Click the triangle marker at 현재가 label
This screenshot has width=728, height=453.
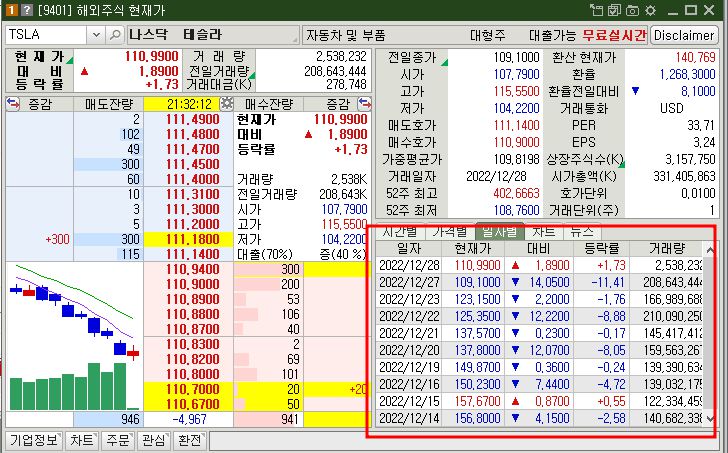[x=70, y=60]
